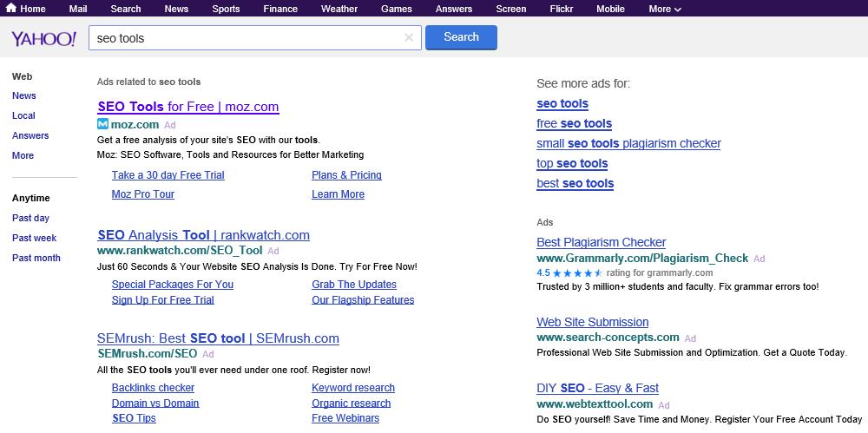The width and height of the screenshot is (868, 433).
Task: Open Take a 30 day Free Trial link
Action: (x=168, y=175)
